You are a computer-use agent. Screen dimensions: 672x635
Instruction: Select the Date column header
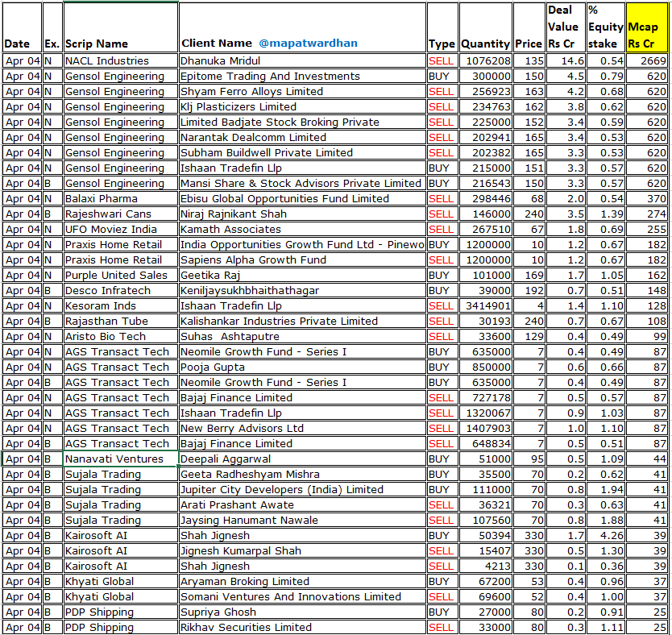pyautogui.click(x=22, y=28)
